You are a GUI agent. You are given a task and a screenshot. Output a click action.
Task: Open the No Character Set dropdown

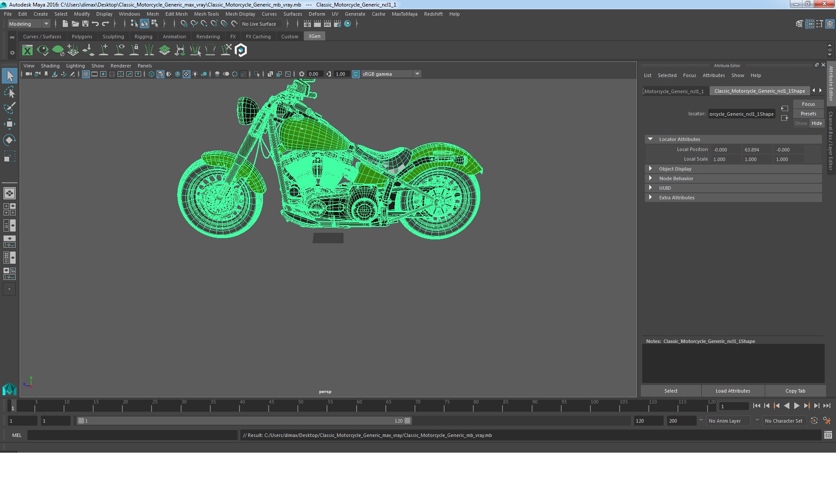click(x=785, y=421)
